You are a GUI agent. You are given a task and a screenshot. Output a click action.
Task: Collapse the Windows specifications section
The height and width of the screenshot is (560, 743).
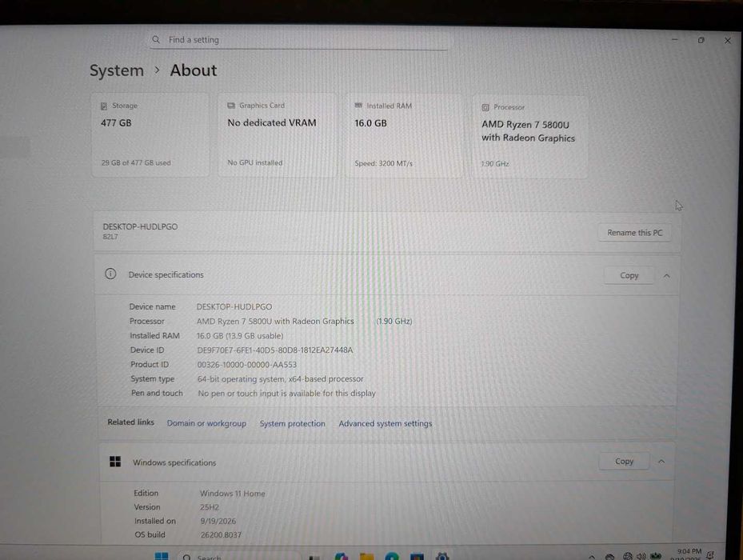pos(661,462)
